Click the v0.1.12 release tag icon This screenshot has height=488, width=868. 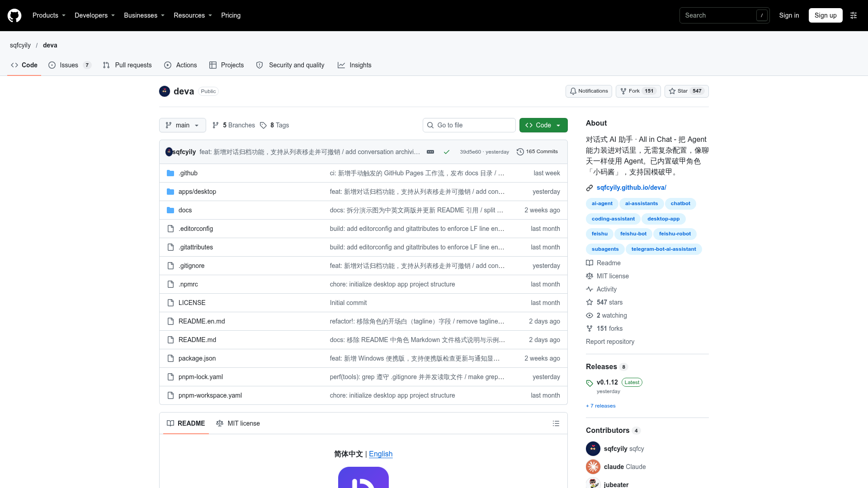click(x=590, y=383)
